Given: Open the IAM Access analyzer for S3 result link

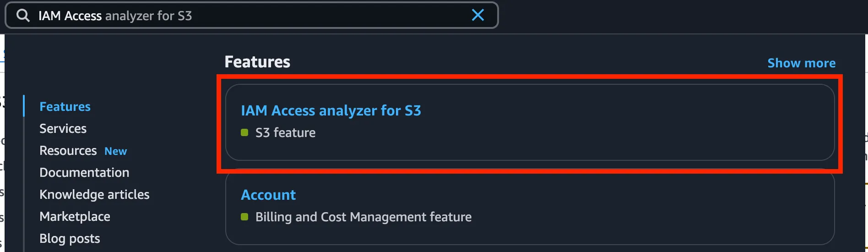Looking at the screenshot, I should [331, 110].
